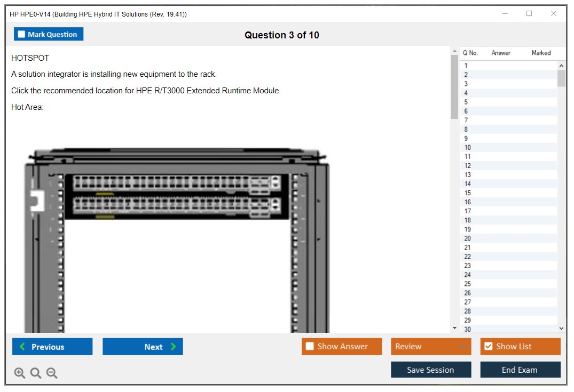Click the End Exam button

tap(520, 370)
